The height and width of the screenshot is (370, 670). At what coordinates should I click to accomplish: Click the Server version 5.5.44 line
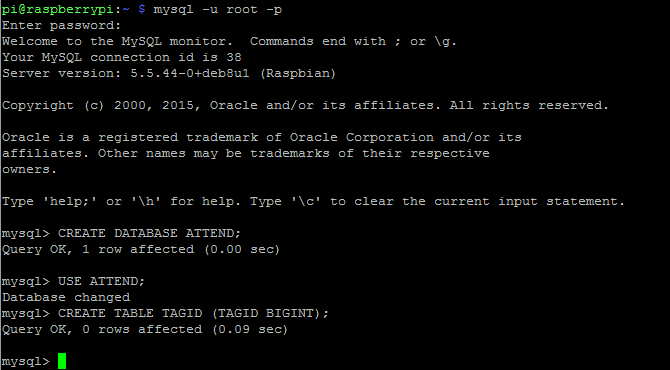(x=169, y=73)
